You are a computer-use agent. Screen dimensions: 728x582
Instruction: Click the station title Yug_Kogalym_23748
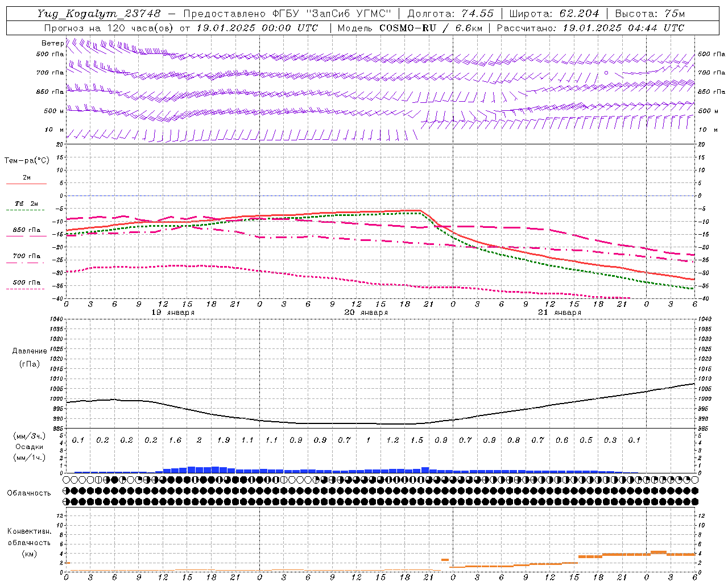coord(99,14)
